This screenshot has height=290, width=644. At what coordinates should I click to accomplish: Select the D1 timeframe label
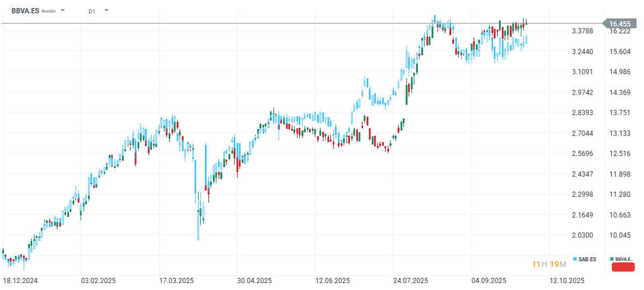pos(92,11)
